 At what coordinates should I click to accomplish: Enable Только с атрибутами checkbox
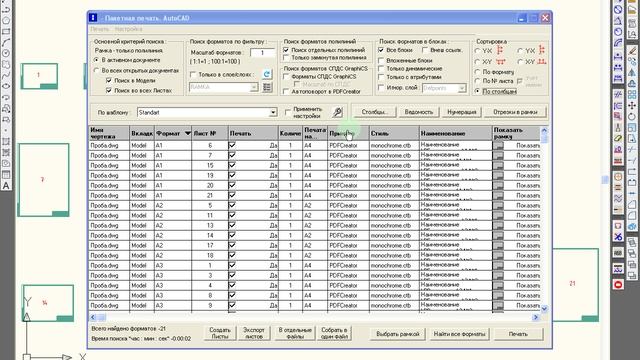(381, 77)
